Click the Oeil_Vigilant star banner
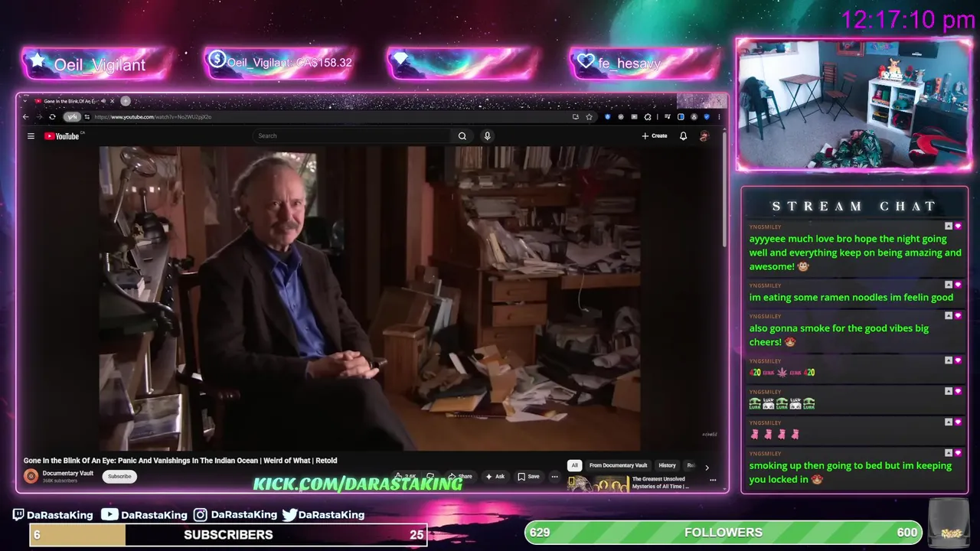 coord(97,64)
